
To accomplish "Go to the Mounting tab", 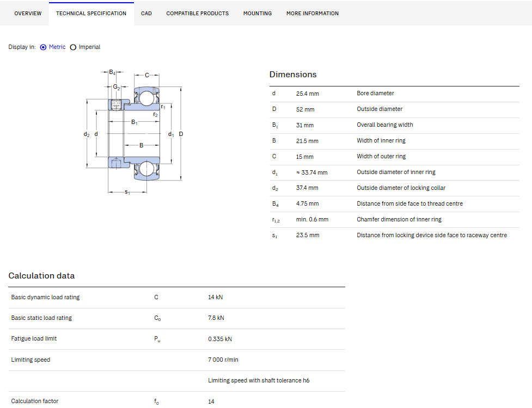I will click(x=258, y=14).
